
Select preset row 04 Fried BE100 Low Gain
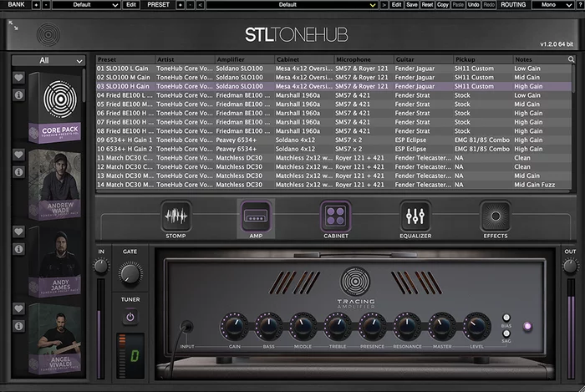click(x=333, y=95)
